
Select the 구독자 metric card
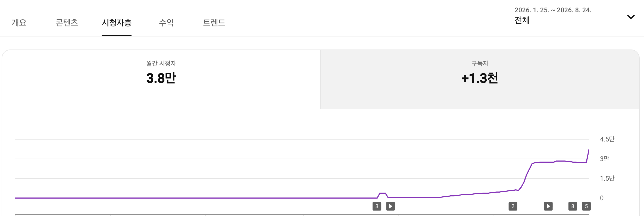480,79
